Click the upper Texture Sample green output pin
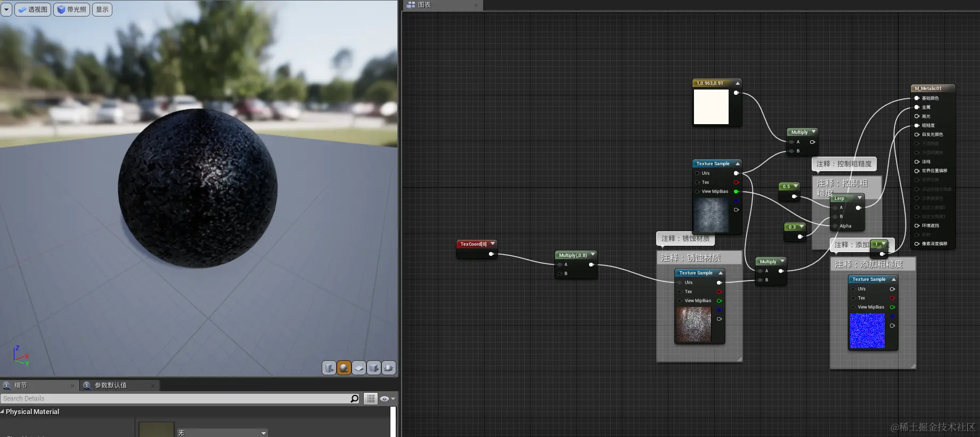Viewport: 980px width, 437px height. click(736, 191)
